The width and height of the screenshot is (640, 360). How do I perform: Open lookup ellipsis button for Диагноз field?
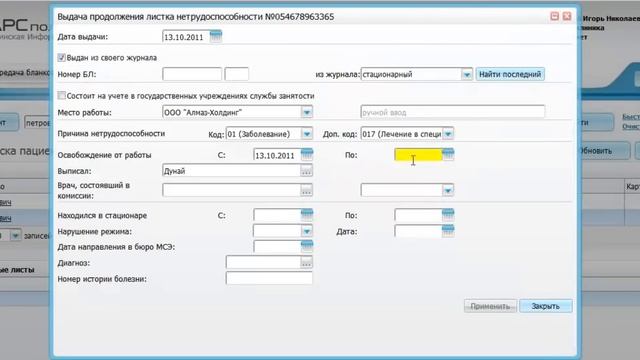point(307,262)
